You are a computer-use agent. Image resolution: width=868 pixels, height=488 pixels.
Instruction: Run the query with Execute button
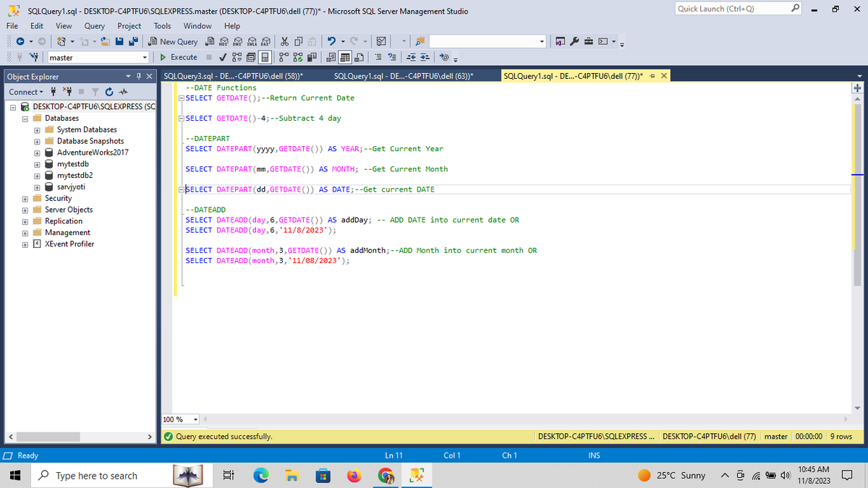178,57
